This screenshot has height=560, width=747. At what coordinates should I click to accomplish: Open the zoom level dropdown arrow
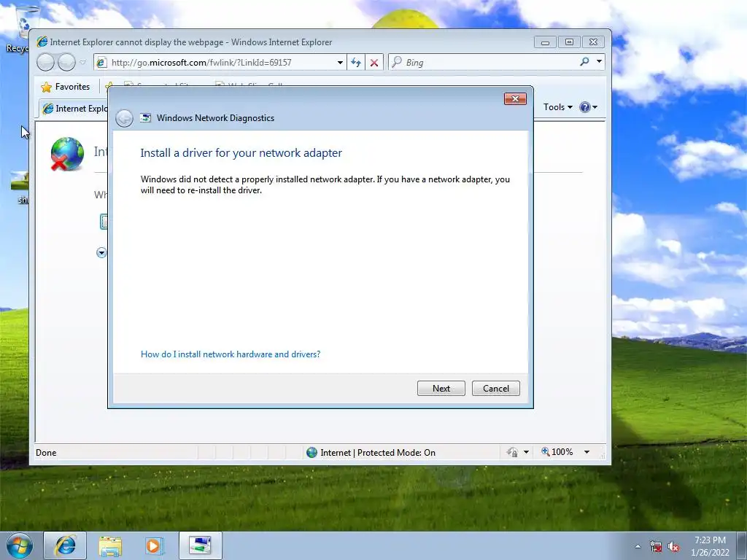pos(587,452)
